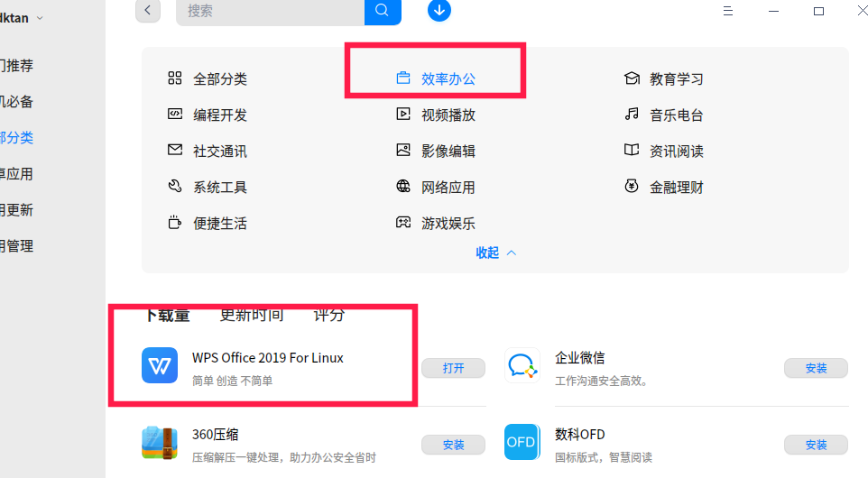Click the 企业微信 app icon
868x478 pixels.
click(522, 365)
